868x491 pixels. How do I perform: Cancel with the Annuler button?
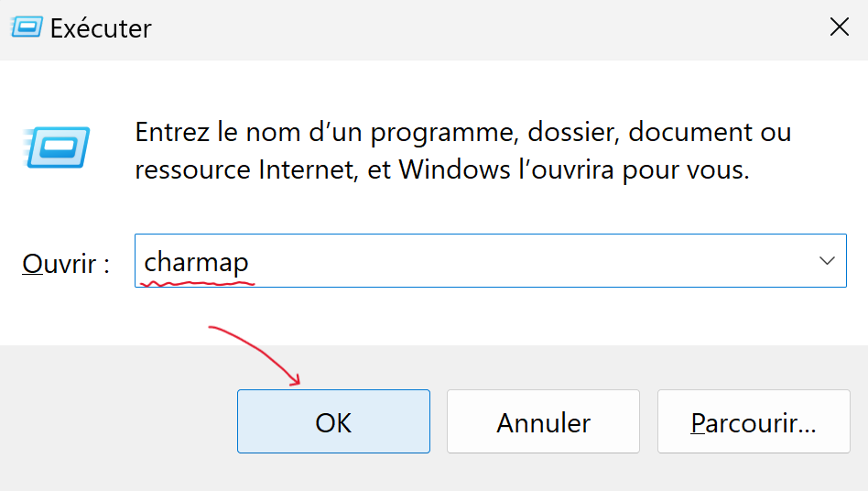click(543, 421)
